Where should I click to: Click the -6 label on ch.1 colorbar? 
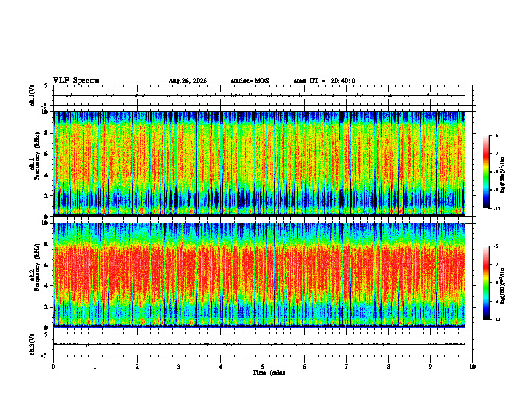496,135
